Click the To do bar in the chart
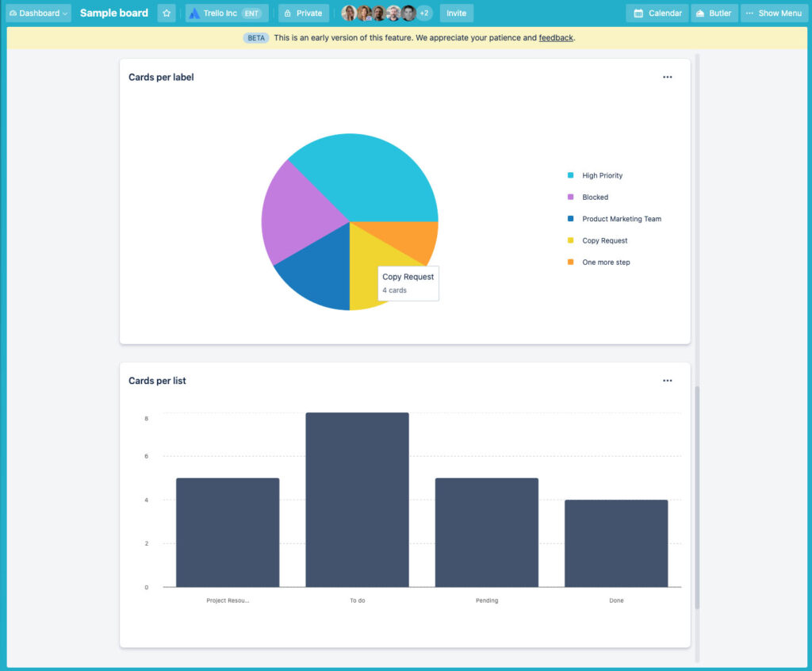 [357, 499]
